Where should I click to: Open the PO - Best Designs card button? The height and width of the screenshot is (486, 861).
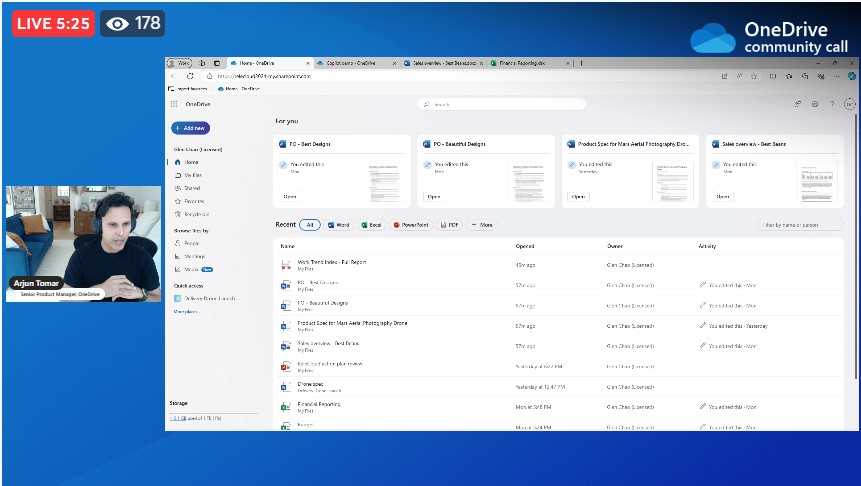289,197
